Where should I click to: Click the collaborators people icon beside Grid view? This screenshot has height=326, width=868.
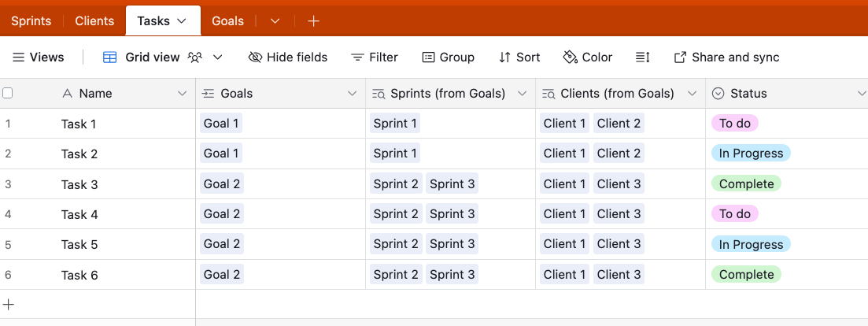(x=194, y=57)
